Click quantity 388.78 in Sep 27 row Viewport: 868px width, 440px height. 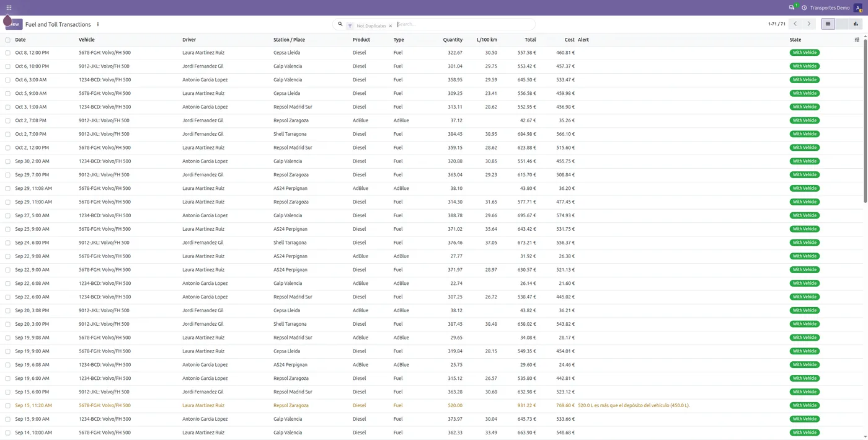455,215
